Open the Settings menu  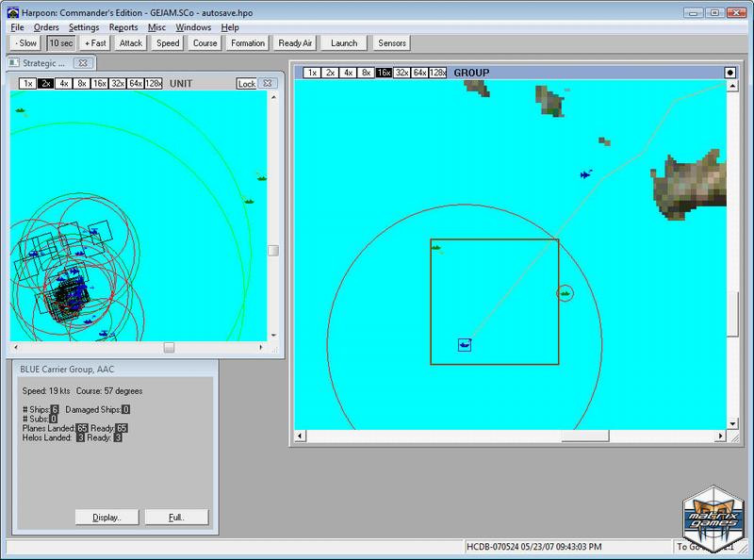coord(84,27)
